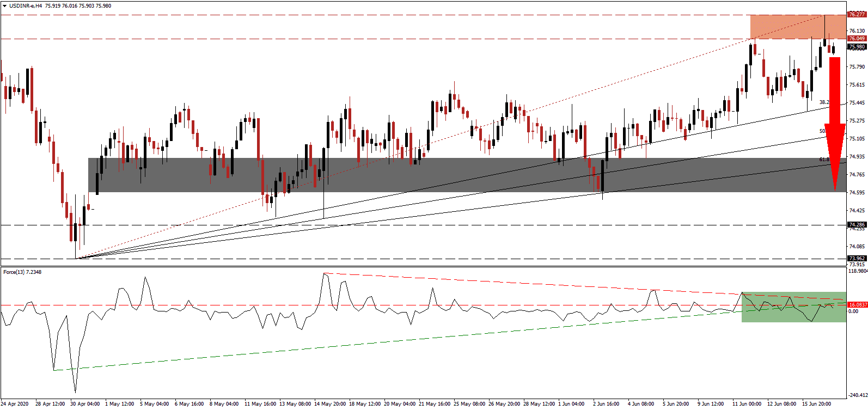Image resolution: width=868 pixels, height=410 pixels.
Task: Click the 74.765 price axis value
Action: tap(857, 175)
